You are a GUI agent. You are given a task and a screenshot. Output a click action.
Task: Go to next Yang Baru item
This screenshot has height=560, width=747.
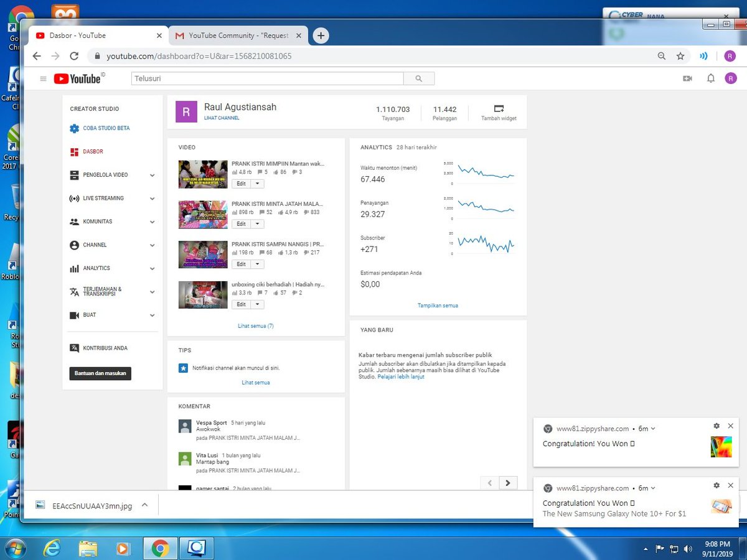[508, 483]
